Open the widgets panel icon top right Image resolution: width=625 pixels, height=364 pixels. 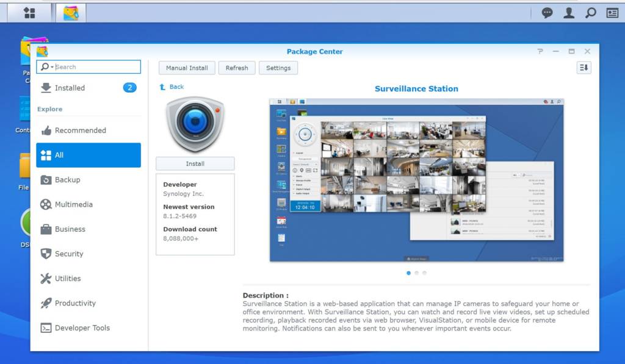click(611, 12)
